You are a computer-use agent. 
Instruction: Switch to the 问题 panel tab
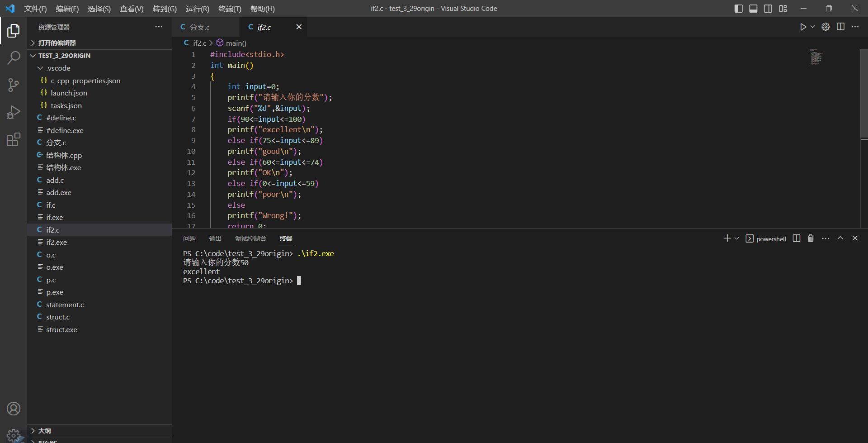[189, 238]
